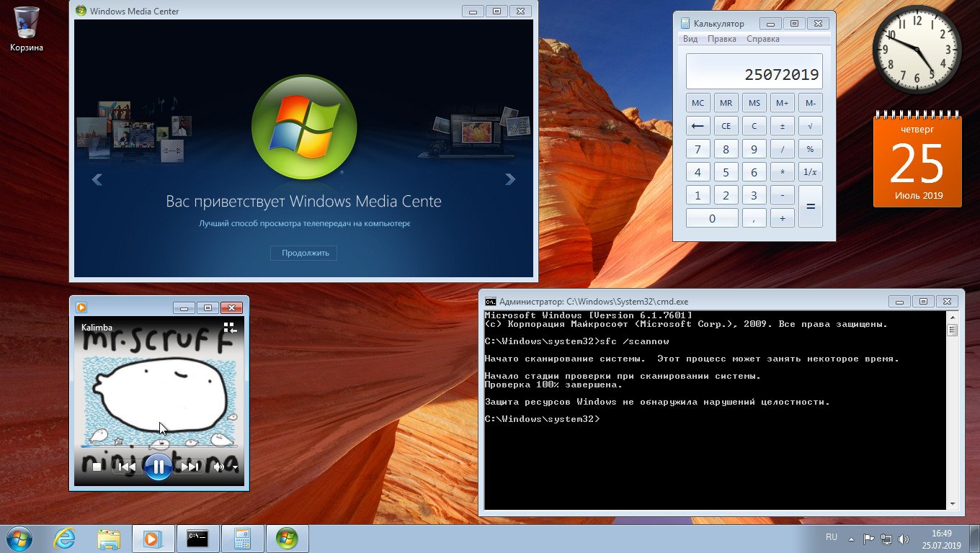
Task: Click the Stop button in media player
Action: 97,467
